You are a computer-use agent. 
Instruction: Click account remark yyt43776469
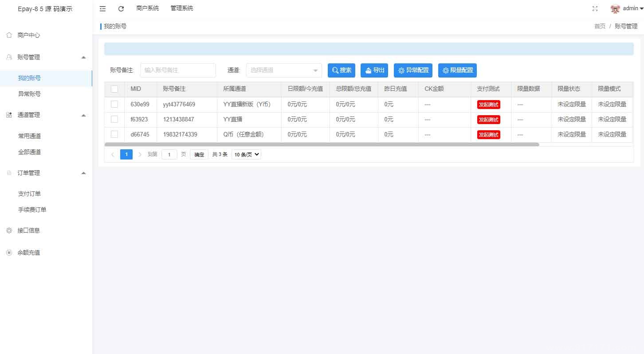pos(179,105)
